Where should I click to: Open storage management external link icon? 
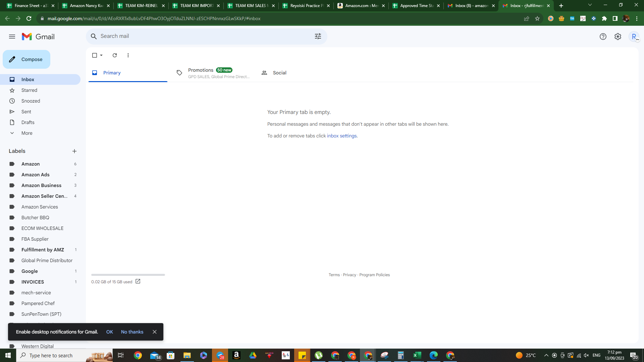point(138,282)
